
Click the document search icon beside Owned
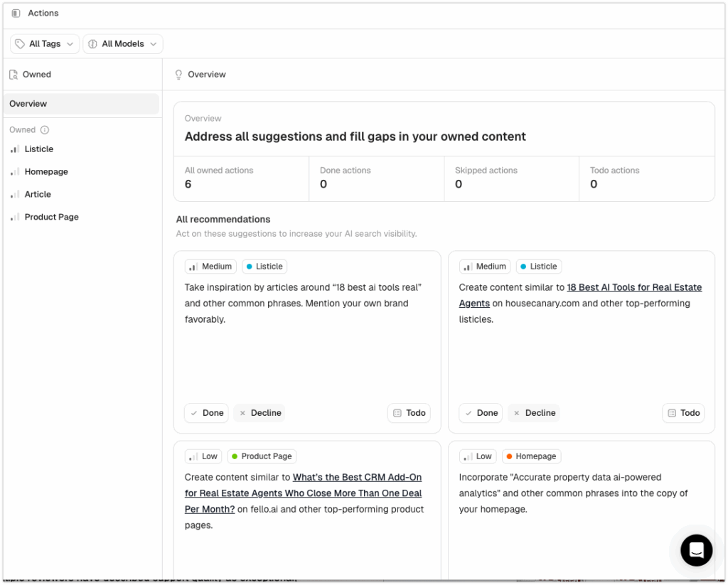click(x=15, y=74)
